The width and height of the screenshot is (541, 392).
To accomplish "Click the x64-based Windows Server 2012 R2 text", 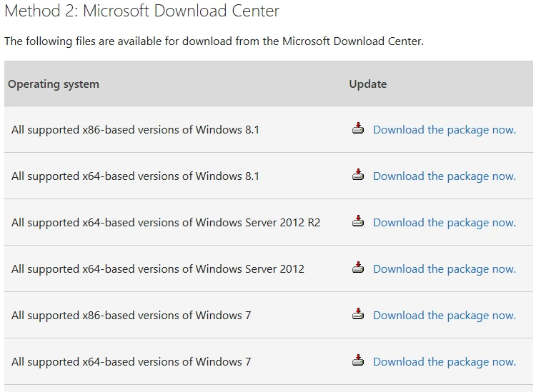I will point(166,223).
